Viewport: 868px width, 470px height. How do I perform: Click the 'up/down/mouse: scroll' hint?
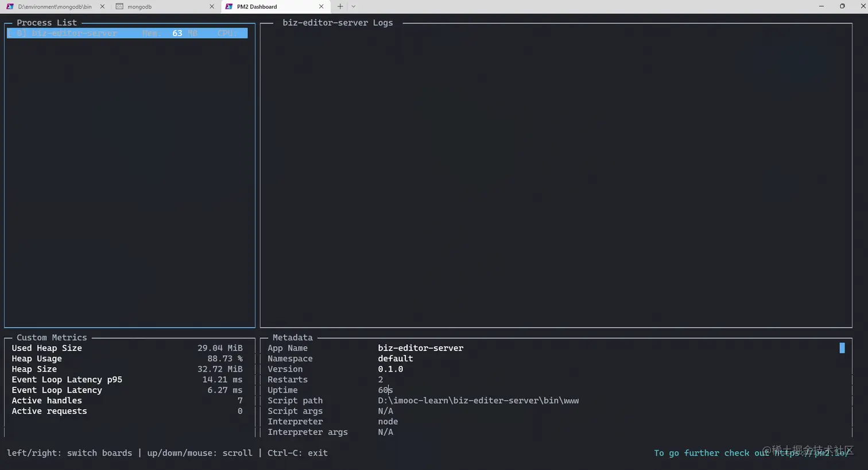tap(200, 453)
